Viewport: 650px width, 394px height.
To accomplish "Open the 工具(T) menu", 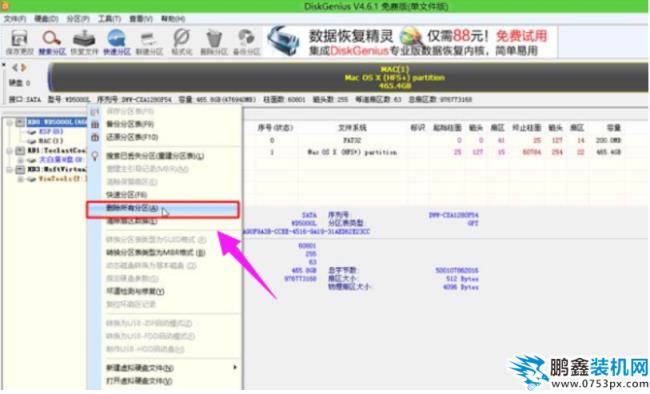I will (109, 19).
